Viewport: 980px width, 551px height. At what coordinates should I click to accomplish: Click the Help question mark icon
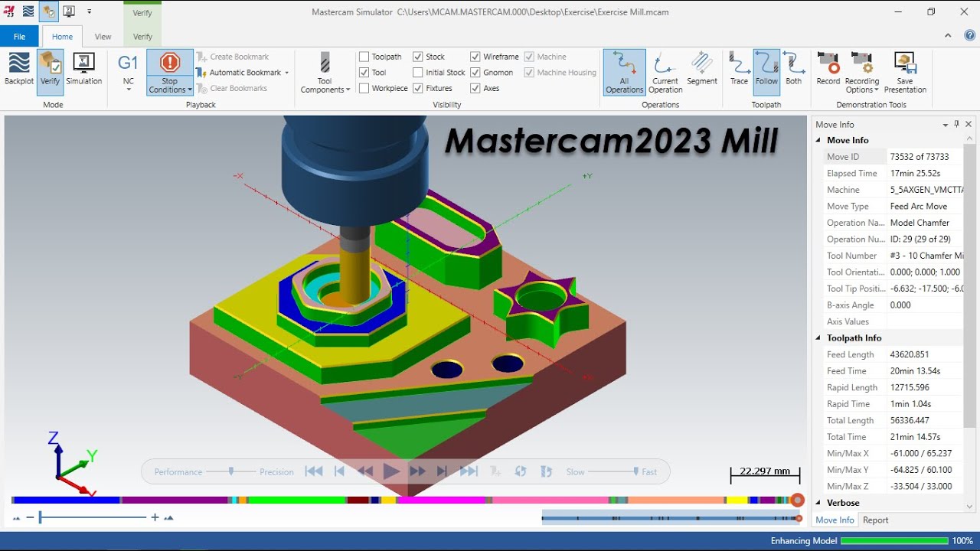click(x=969, y=35)
